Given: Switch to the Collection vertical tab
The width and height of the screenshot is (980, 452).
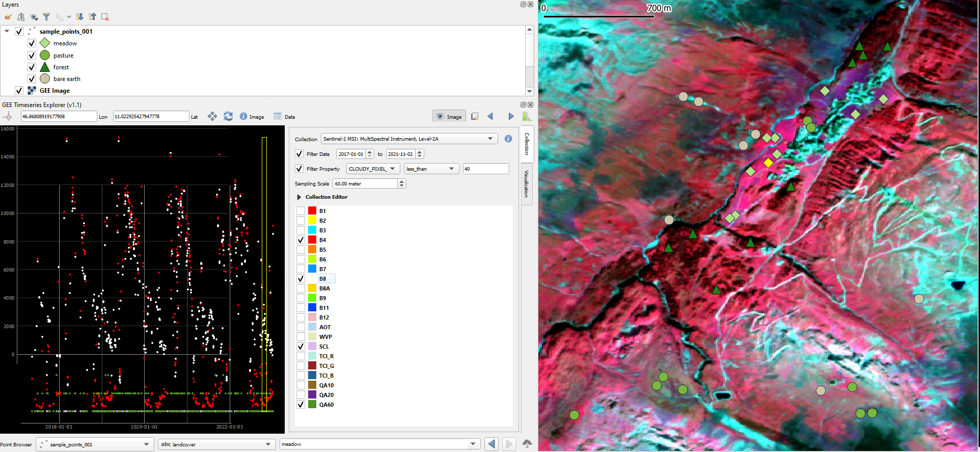Looking at the screenshot, I should (527, 144).
